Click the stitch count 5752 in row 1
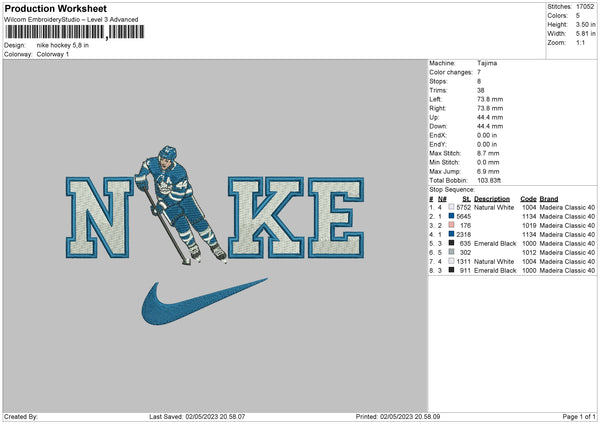Image resolution: width=600 pixels, height=424 pixels. point(463,207)
